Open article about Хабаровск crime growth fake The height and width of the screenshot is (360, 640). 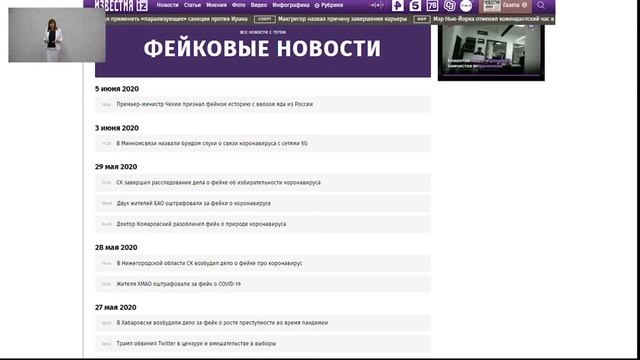pos(263,323)
